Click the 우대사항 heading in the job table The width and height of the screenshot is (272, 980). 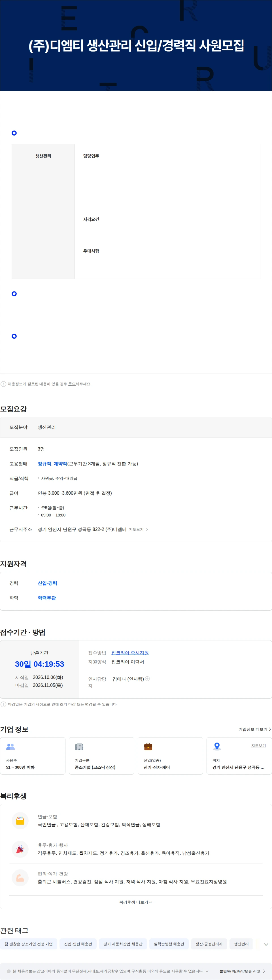click(x=91, y=251)
